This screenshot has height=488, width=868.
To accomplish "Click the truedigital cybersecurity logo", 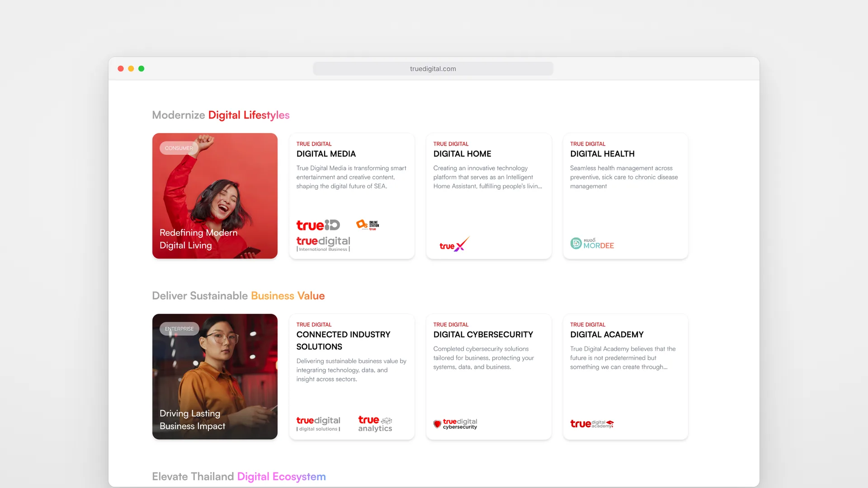I will pyautogui.click(x=455, y=424).
